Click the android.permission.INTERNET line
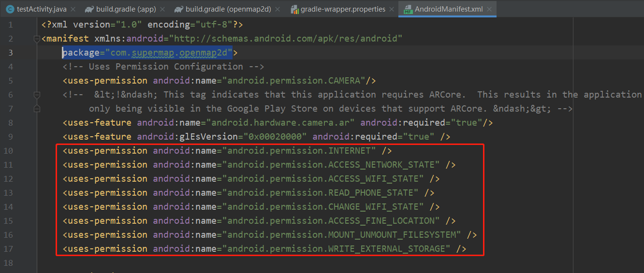Viewport: 644px width, 273px height. pos(227,151)
